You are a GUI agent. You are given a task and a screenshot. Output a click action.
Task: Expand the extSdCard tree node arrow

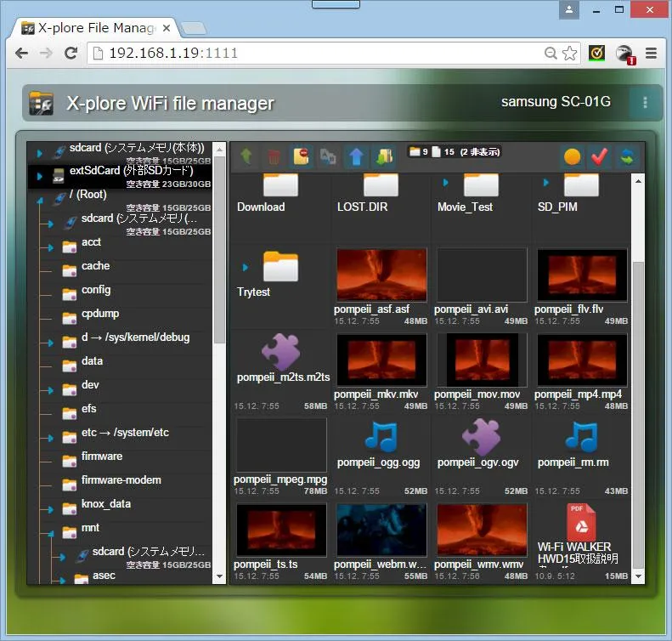[39, 176]
